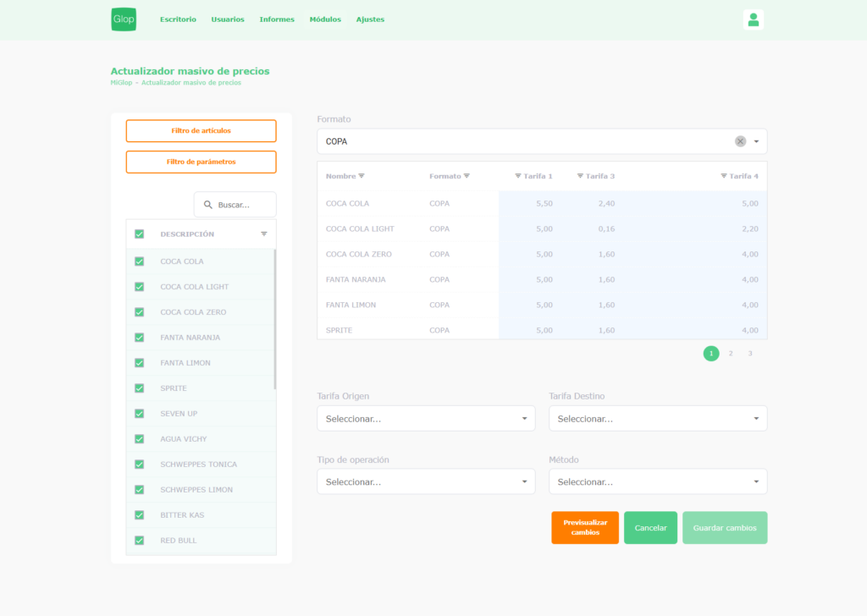Viewport: 867px width, 616px height.
Task: Click the Tarifa 4 value 2,20
Action: pos(750,228)
